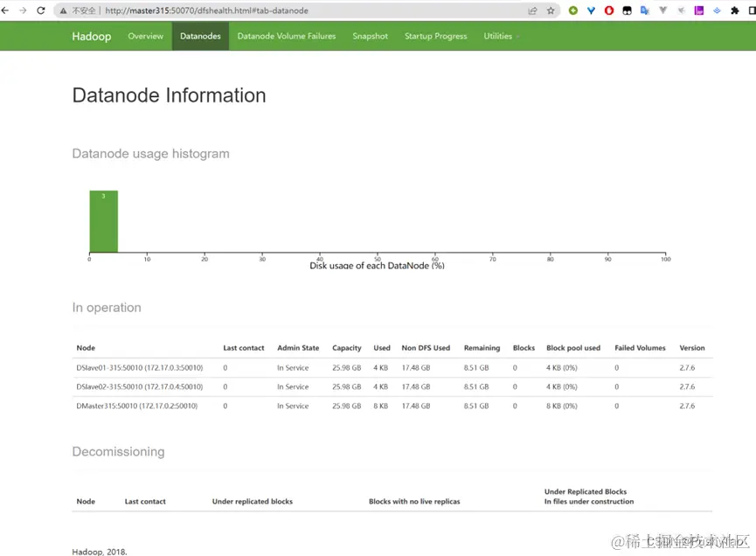This screenshot has height=556, width=756.
Task: Switch to the Snapshot tab
Action: point(370,36)
